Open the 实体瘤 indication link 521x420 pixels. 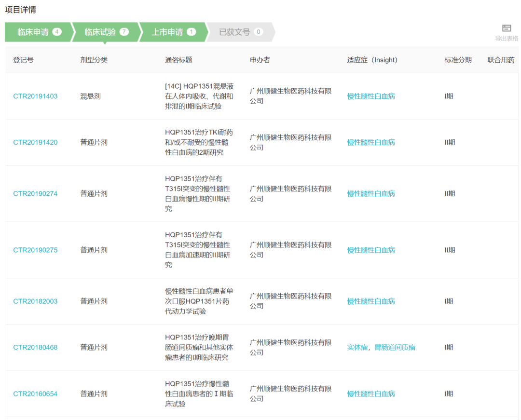pyautogui.click(x=357, y=347)
